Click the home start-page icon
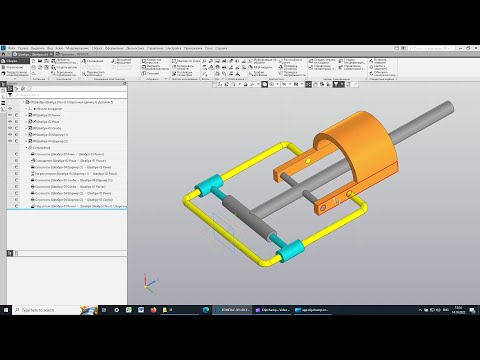The width and height of the screenshot is (480, 360). (3, 54)
